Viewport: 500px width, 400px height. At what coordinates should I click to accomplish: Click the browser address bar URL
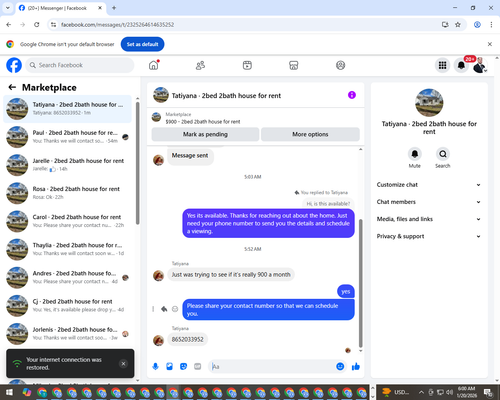(117, 25)
